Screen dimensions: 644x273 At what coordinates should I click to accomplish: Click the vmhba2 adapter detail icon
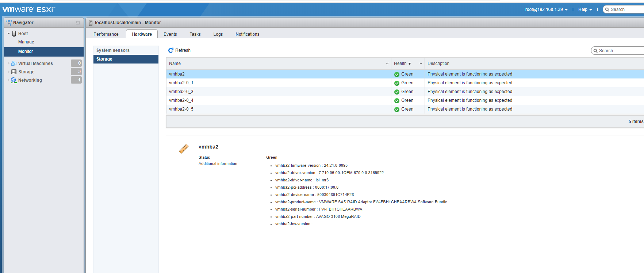[184, 149]
